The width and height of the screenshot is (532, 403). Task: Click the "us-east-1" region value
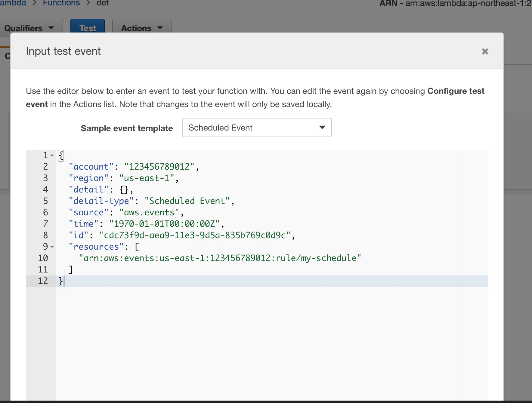147,178
